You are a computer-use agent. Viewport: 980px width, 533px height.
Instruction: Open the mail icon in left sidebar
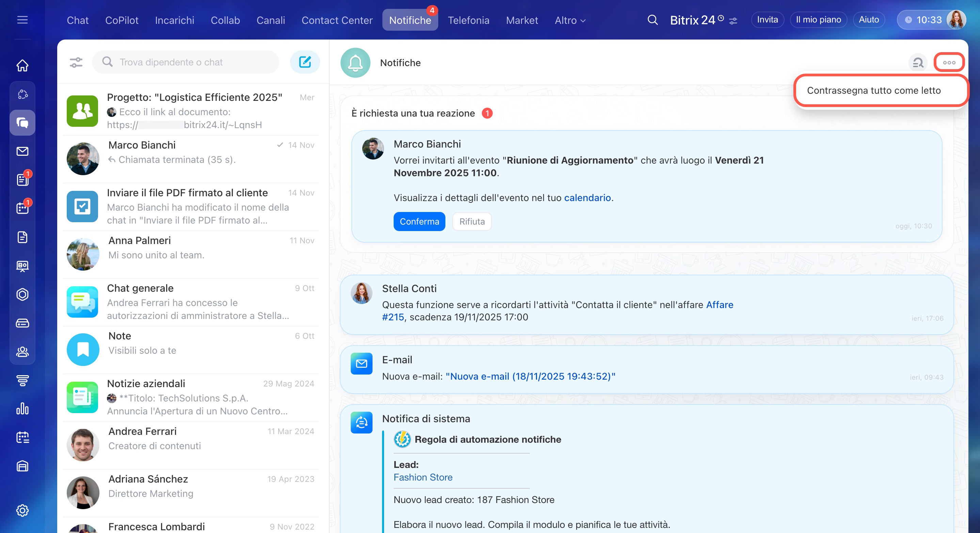[22, 151]
